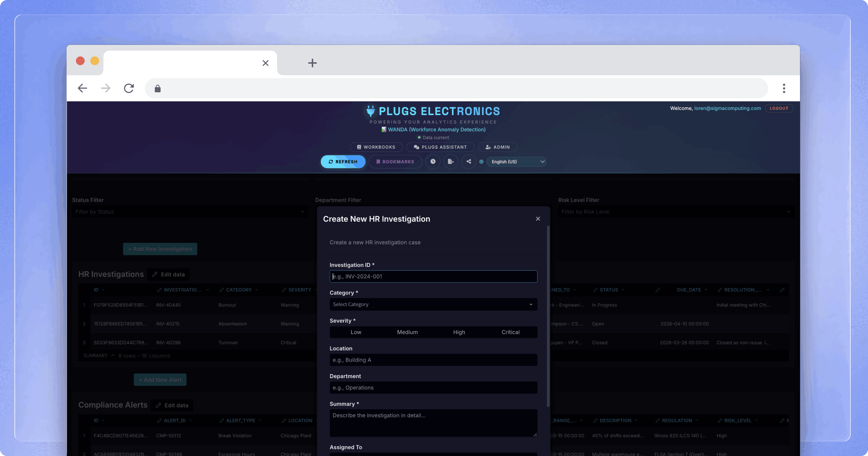The width and height of the screenshot is (868, 456).
Task: Open new browser tab with plus icon
Action: (312, 63)
